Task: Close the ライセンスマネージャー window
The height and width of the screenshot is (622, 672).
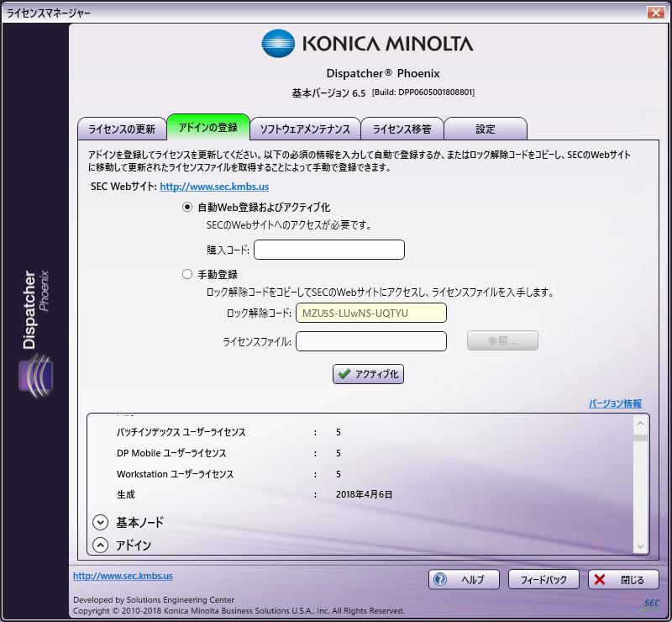Action: (656, 13)
